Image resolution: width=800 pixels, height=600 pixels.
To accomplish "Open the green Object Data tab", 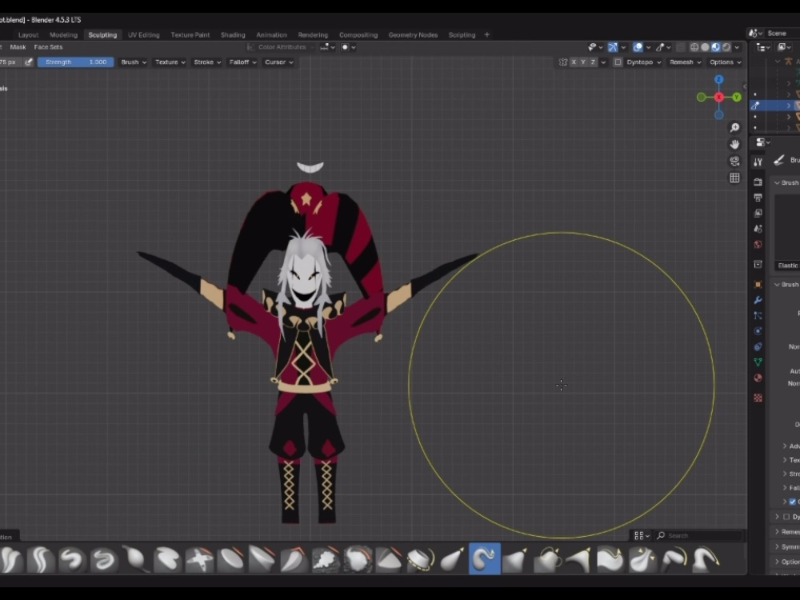I will click(x=758, y=362).
